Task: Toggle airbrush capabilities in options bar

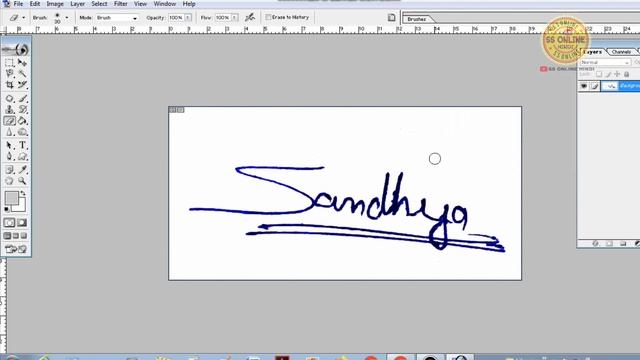Action: point(250,18)
